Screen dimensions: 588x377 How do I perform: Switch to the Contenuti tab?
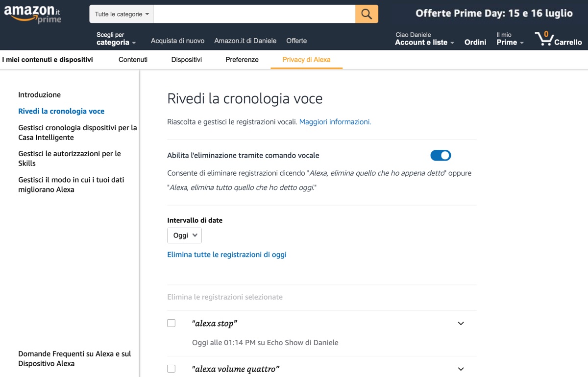tap(133, 60)
